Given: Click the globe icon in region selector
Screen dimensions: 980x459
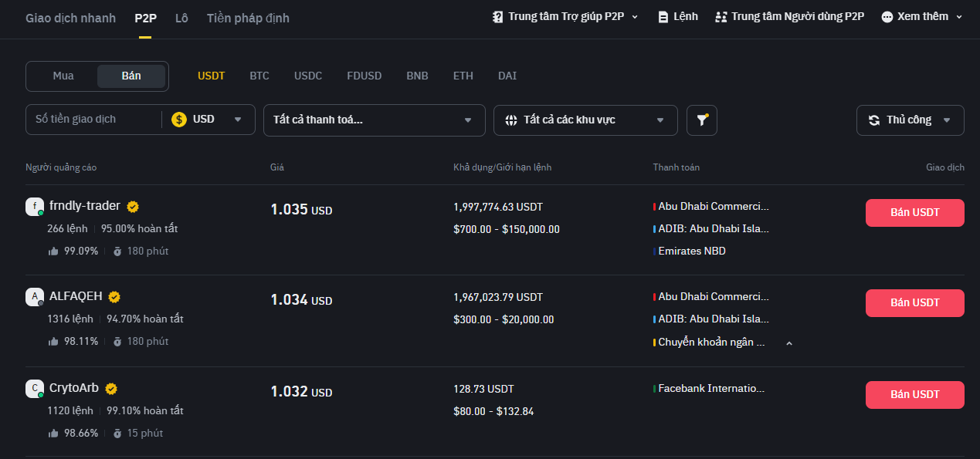Looking at the screenshot, I should pyautogui.click(x=510, y=120).
